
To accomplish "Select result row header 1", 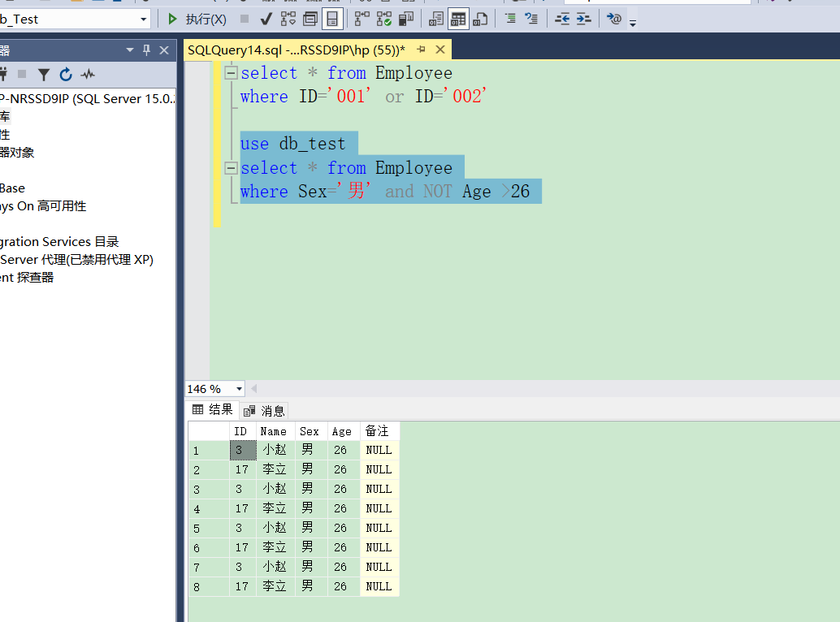I will 209,450.
